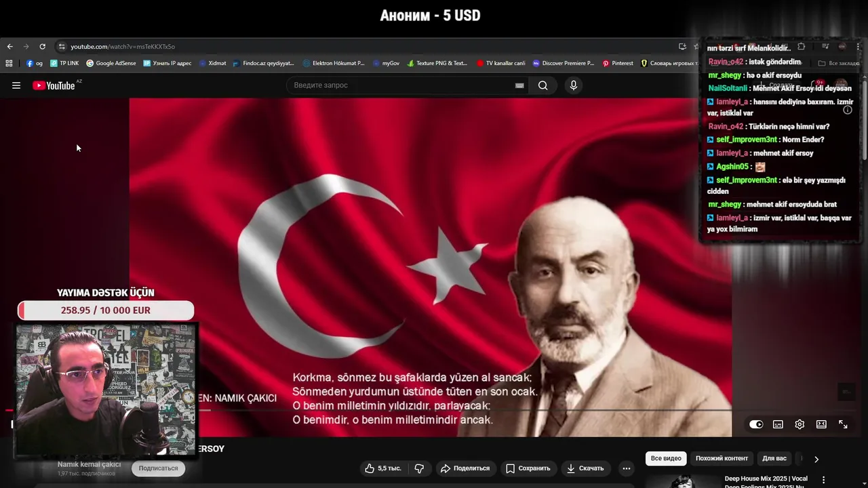Click the youtube.com address bar URL
868x488 pixels.
click(x=123, y=46)
